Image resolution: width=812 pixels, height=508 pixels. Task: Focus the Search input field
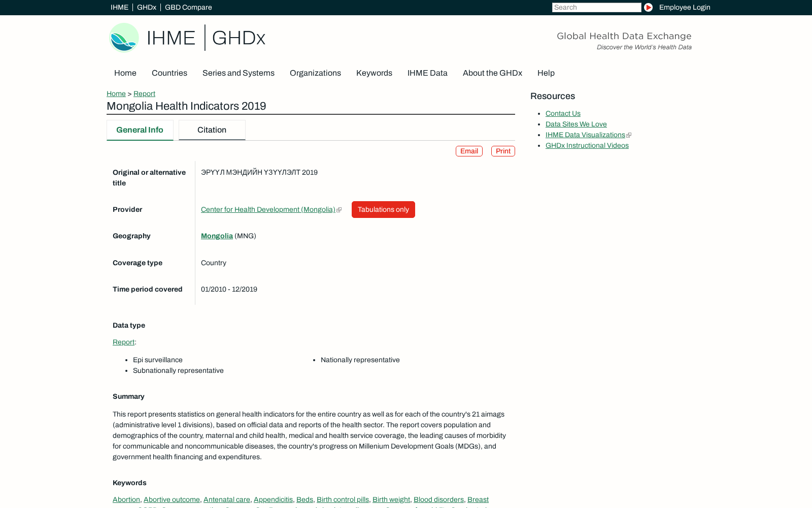pyautogui.click(x=596, y=7)
